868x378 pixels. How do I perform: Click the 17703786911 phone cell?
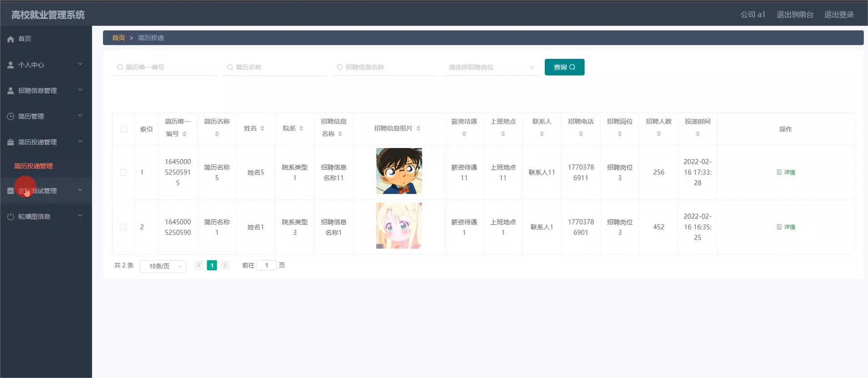(x=581, y=173)
